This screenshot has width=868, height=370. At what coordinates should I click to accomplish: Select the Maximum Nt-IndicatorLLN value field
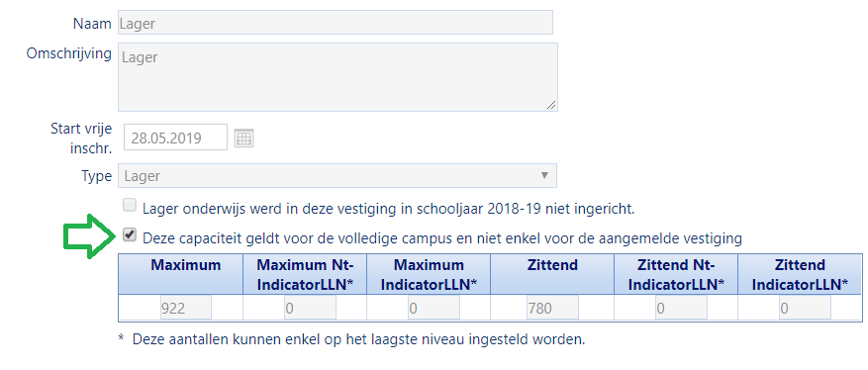[x=310, y=308]
